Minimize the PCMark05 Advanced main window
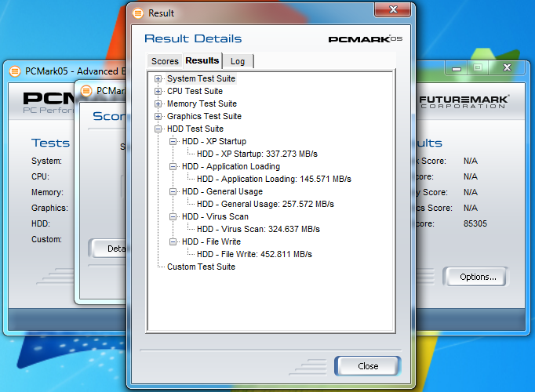 [x=457, y=68]
